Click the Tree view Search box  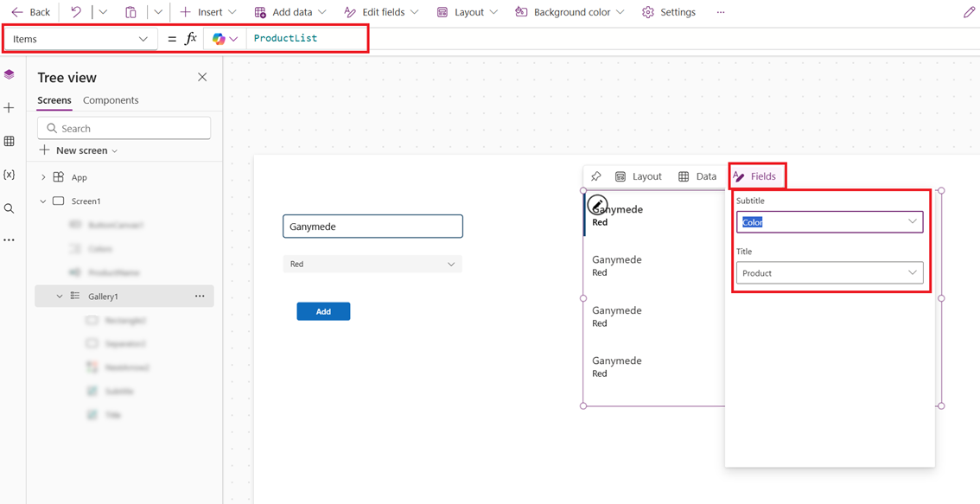point(124,128)
